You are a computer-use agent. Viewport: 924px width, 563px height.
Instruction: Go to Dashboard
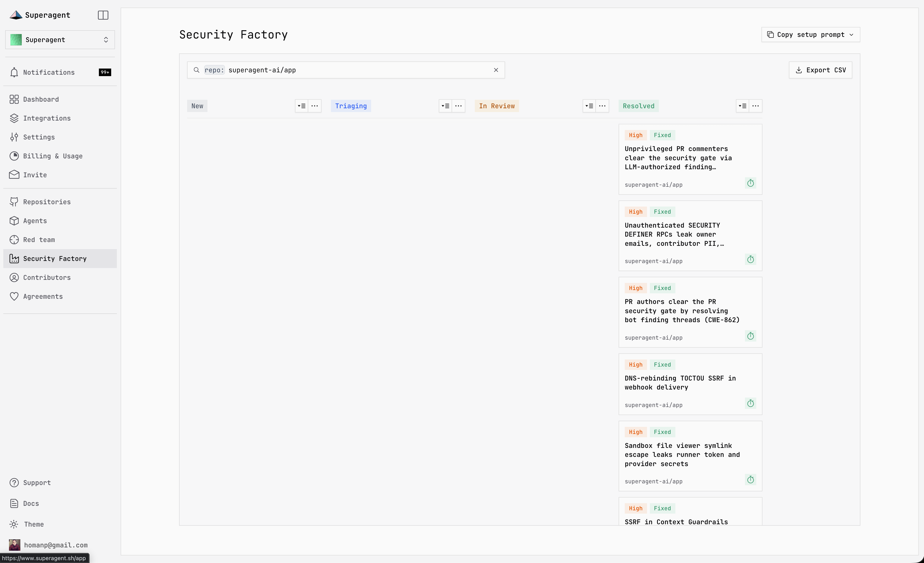pos(60,99)
